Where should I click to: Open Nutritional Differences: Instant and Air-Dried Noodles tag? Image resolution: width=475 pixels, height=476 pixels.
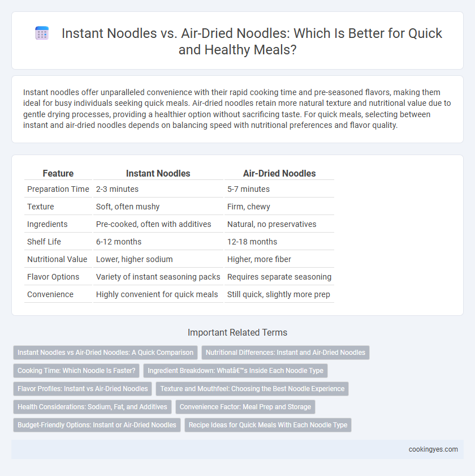tap(286, 353)
